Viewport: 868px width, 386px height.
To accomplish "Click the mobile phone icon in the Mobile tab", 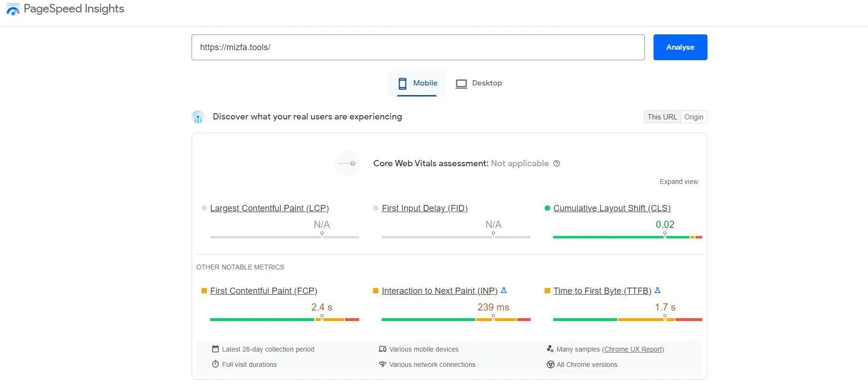I will pyautogui.click(x=403, y=84).
